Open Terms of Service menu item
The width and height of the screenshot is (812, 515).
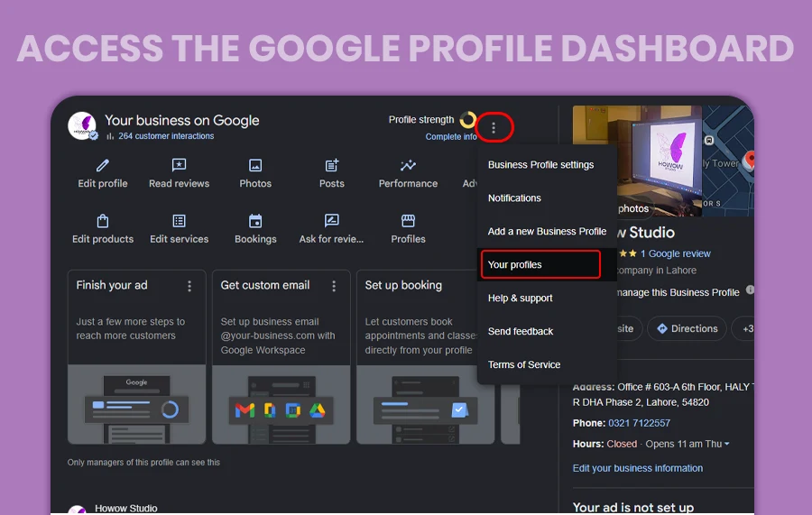point(524,365)
